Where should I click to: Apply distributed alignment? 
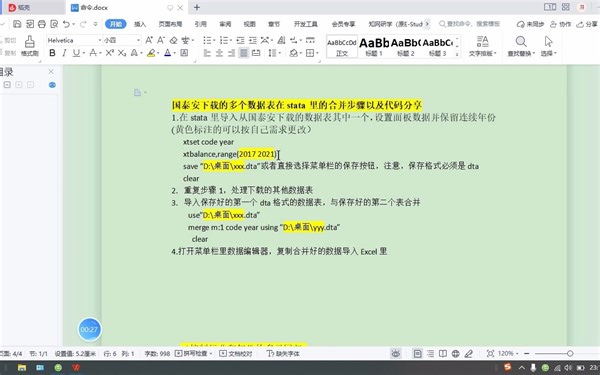[256, 53]
